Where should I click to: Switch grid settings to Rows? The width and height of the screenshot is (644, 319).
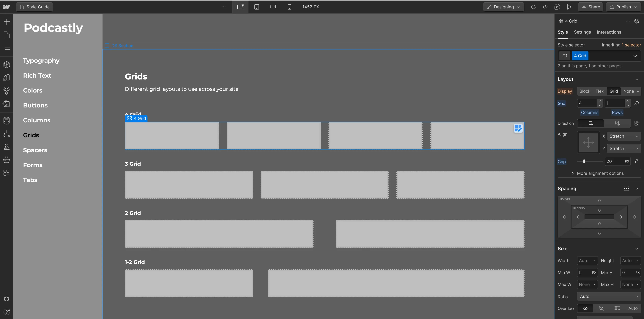(617, 112)
